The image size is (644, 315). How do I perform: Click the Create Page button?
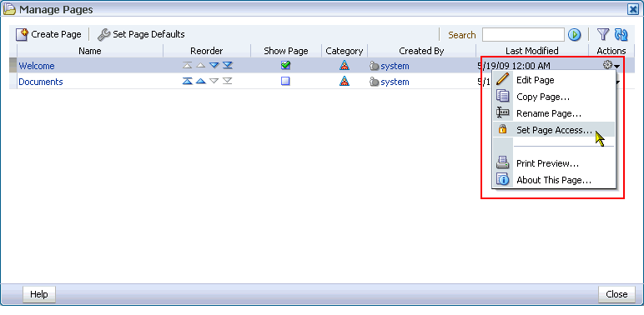(48, 34)
